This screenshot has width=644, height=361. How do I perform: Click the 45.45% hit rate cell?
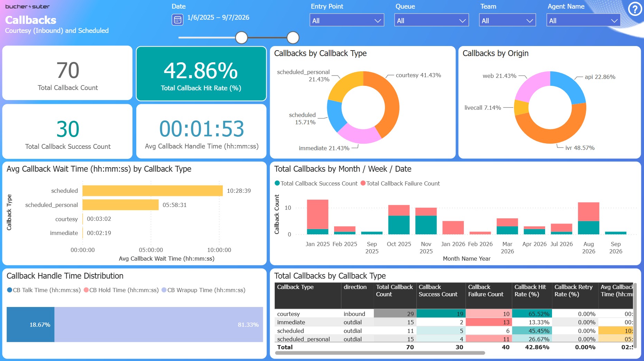click(532, 331)
